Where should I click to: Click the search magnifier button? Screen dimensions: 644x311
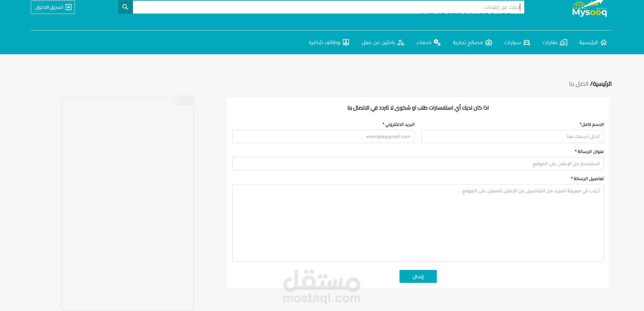(x=125, y=7)
